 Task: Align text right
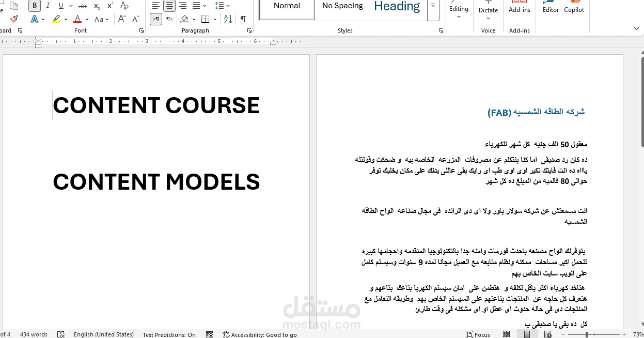(x=183, y=6)
